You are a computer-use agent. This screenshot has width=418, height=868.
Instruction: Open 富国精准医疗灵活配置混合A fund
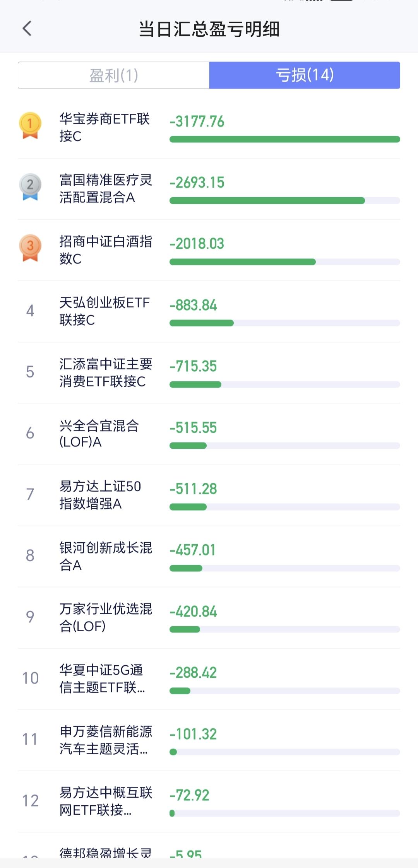[105, 188]
